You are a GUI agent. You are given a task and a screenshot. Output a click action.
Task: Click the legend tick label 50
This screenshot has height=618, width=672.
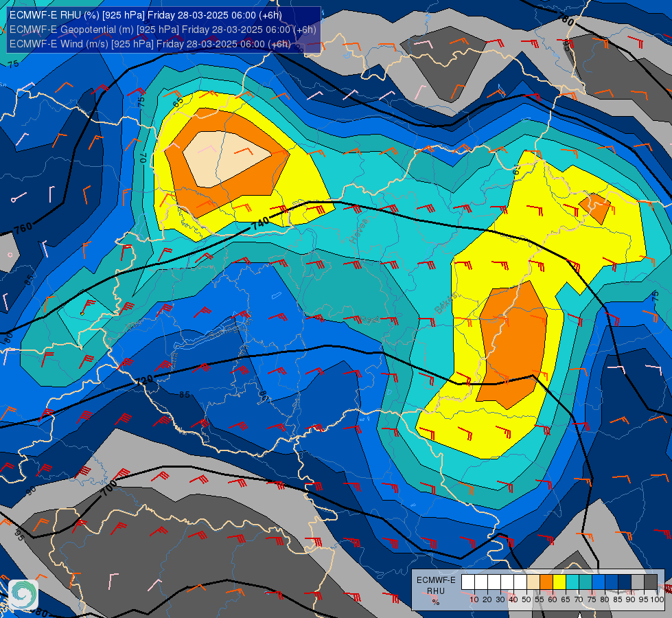(526, 599)
